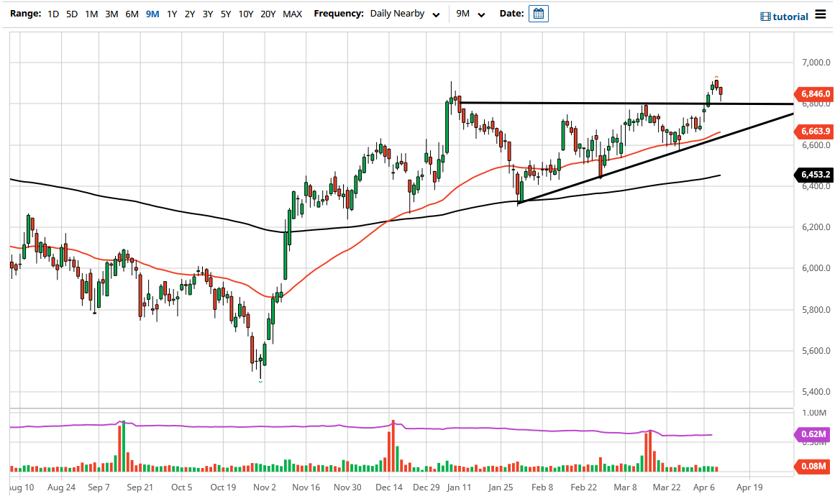Select the 10Y range link

click(x=245, y=13)
